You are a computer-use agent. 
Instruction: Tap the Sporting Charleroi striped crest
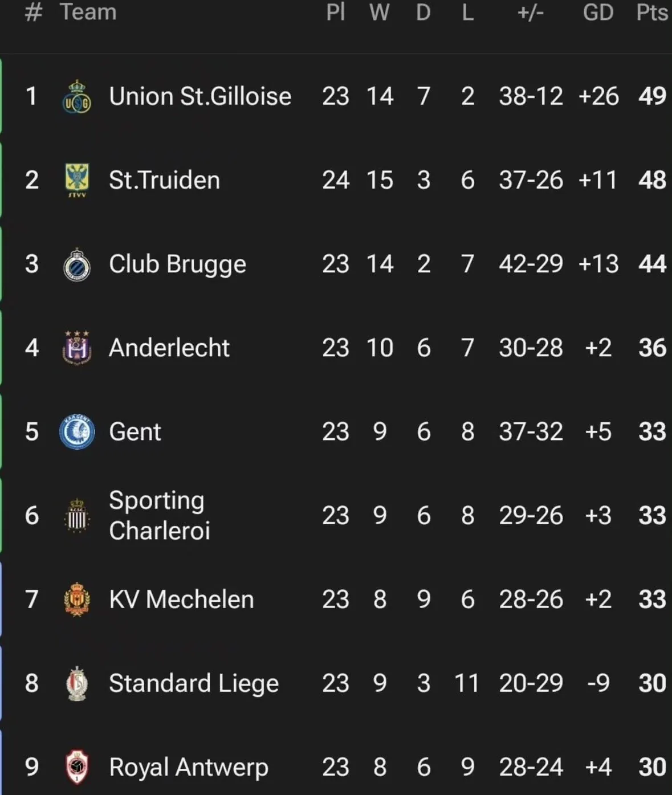(76, 515)
